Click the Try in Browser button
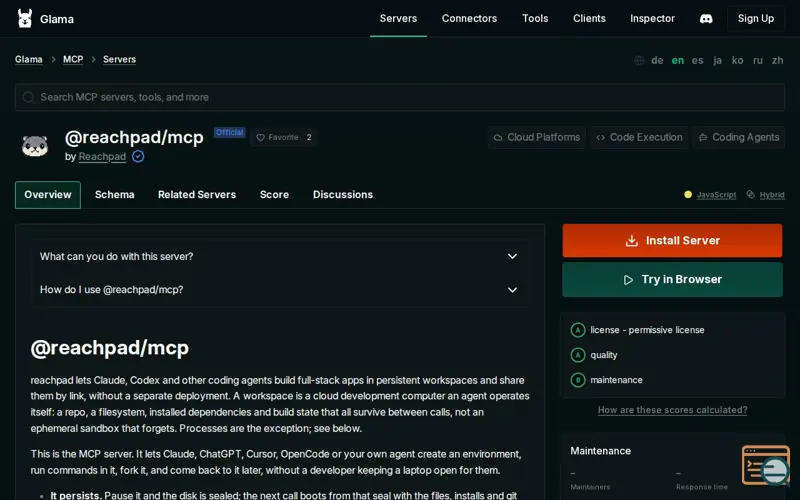Viewport: 800px width, 500px height. 672,280
